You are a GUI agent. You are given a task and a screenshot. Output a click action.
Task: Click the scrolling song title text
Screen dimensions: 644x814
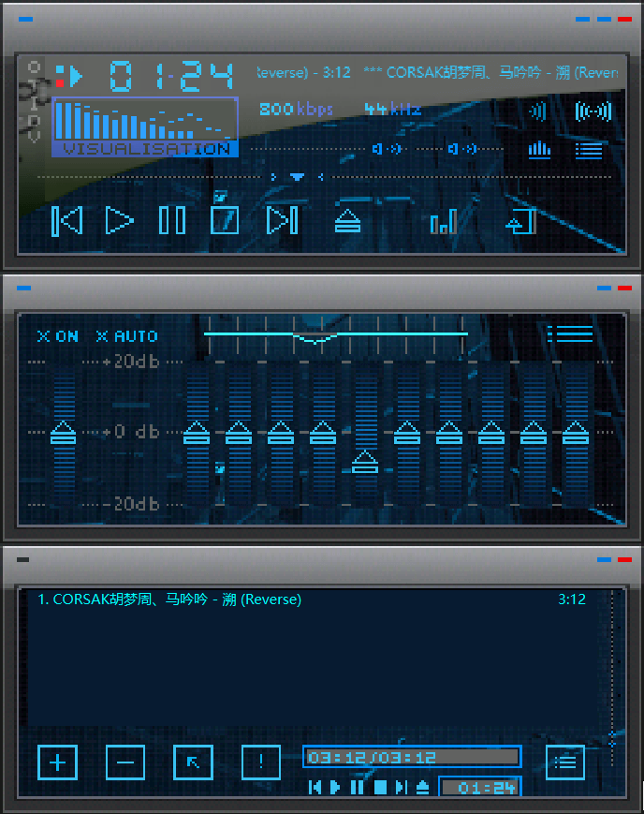point(437,72)
